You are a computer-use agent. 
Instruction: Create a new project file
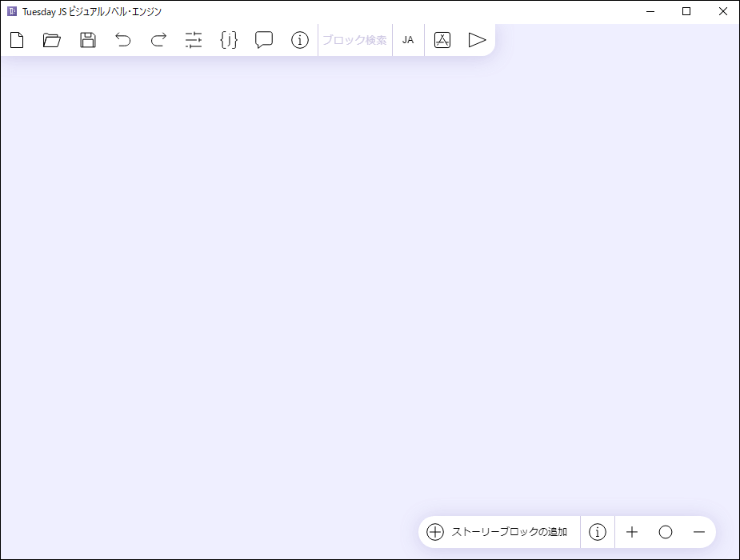point(17,40)
